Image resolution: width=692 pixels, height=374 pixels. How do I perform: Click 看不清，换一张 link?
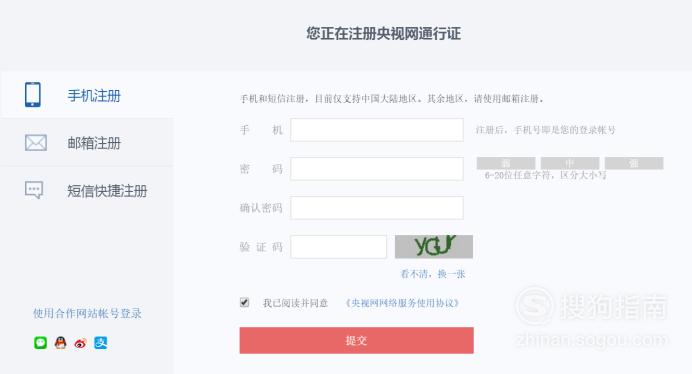click(432, 274)
